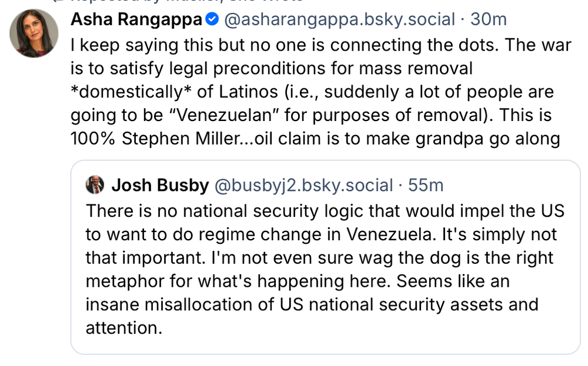The width and height of the screenshot is (588, 366).
Task: Visit the @busbyj2.bsky.social handle
Action: tap(303, 186)
